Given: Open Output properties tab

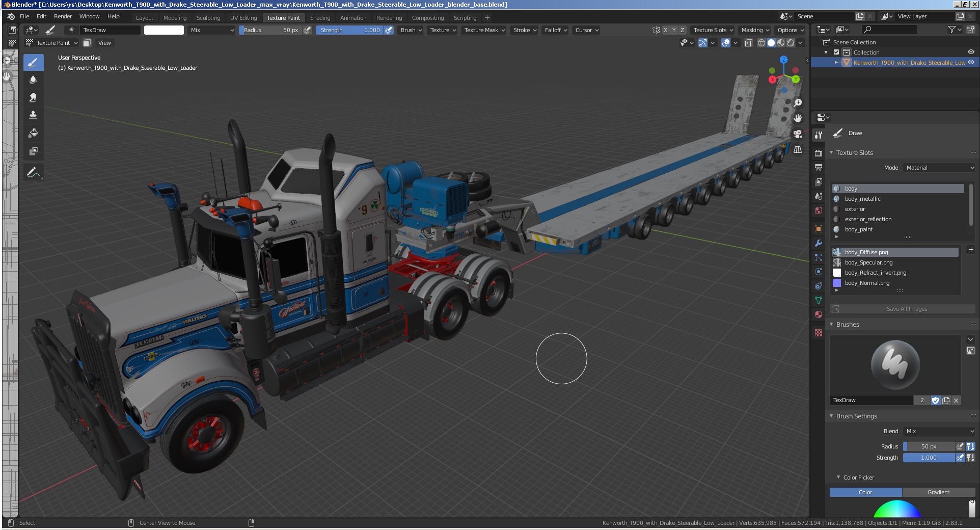Looking at the screenshot, I should click(819, 167).
